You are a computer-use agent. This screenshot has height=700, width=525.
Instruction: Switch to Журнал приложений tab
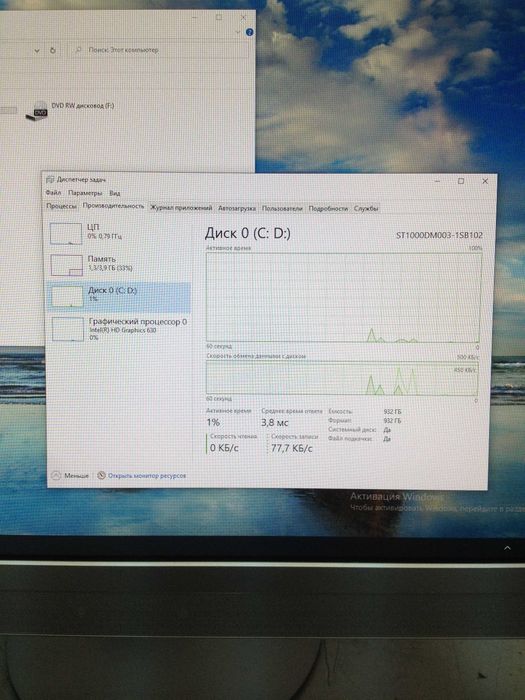pos(181,208)
